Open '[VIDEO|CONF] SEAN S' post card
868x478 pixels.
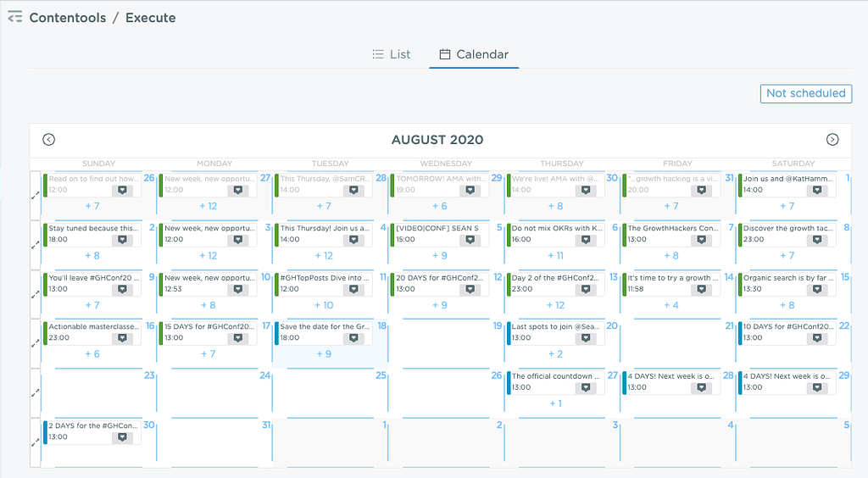coord(440,233)
